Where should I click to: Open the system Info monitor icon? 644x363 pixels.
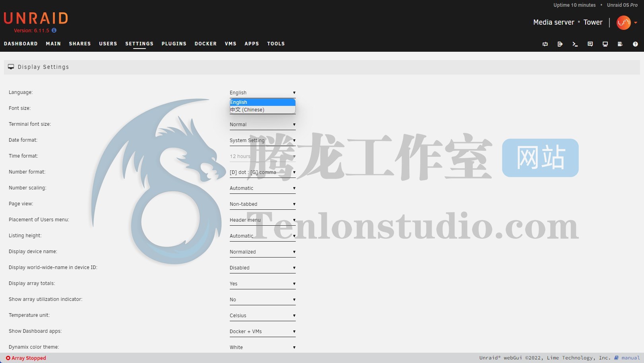coord(605,44)
